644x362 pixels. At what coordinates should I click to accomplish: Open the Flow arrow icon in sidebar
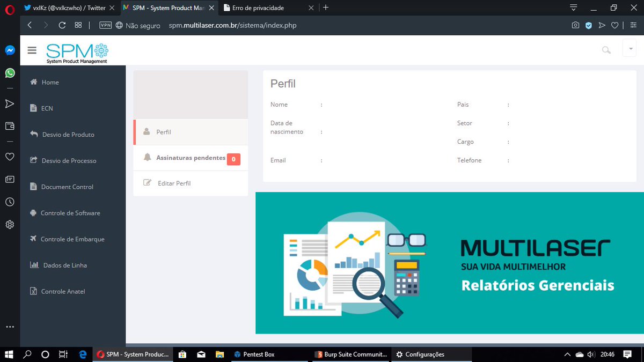10,104
